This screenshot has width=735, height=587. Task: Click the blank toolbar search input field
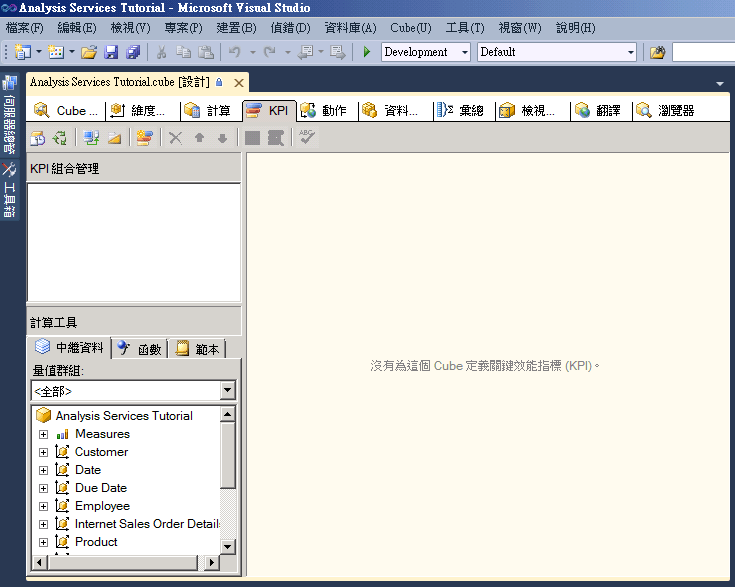[x=703, y=52]
